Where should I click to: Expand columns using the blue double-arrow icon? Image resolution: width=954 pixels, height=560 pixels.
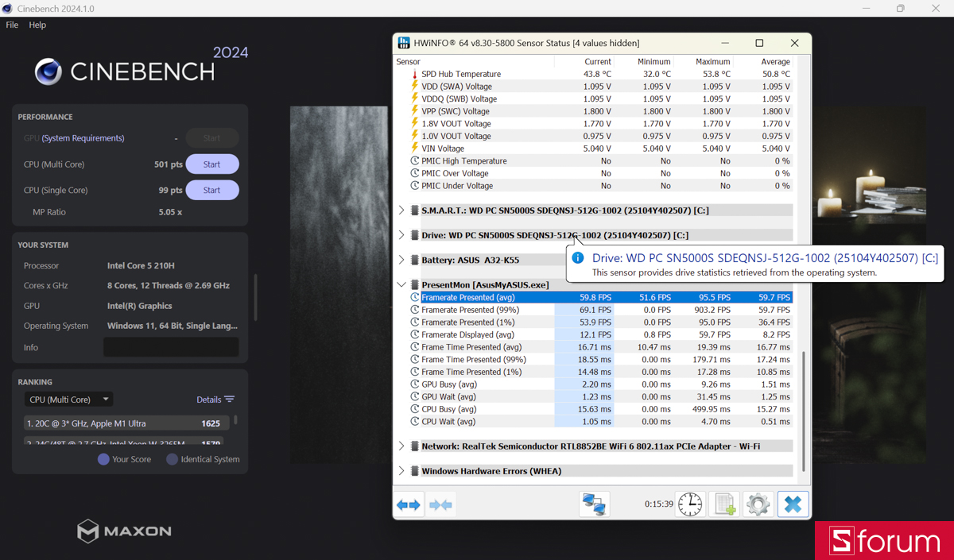point(408,504)
